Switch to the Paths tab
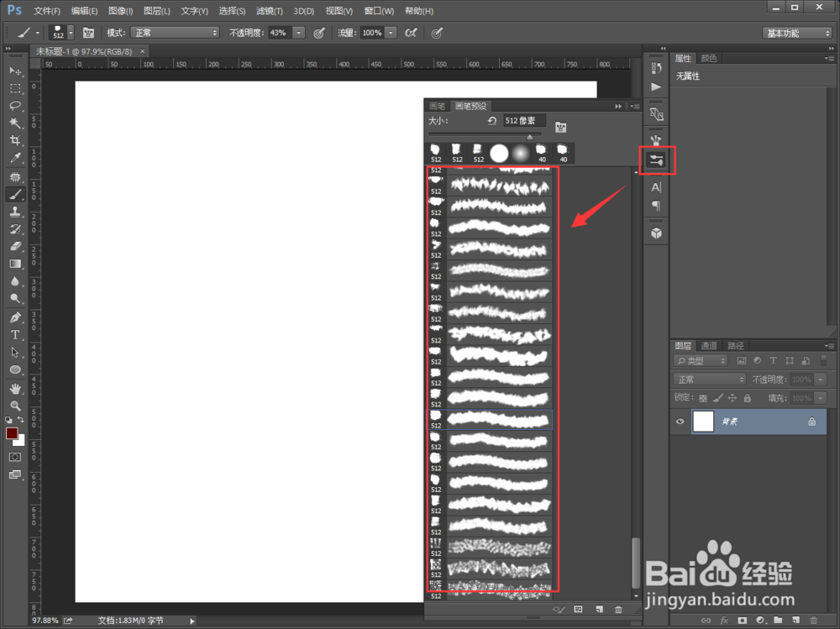Viewport: 840px width, 629px height. (736, 346)
